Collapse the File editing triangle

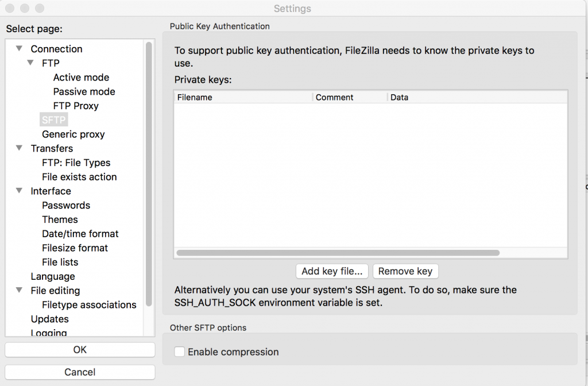click(x=20, y=291)
